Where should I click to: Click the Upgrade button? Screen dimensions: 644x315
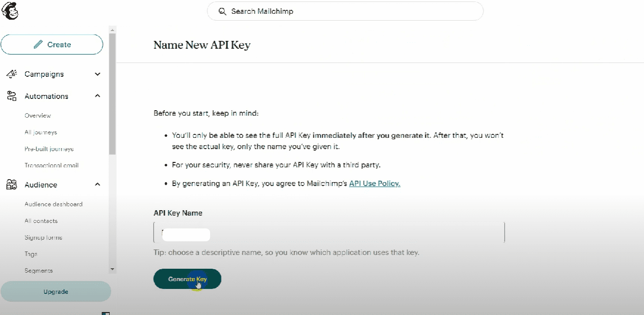(x=56, y=291)
